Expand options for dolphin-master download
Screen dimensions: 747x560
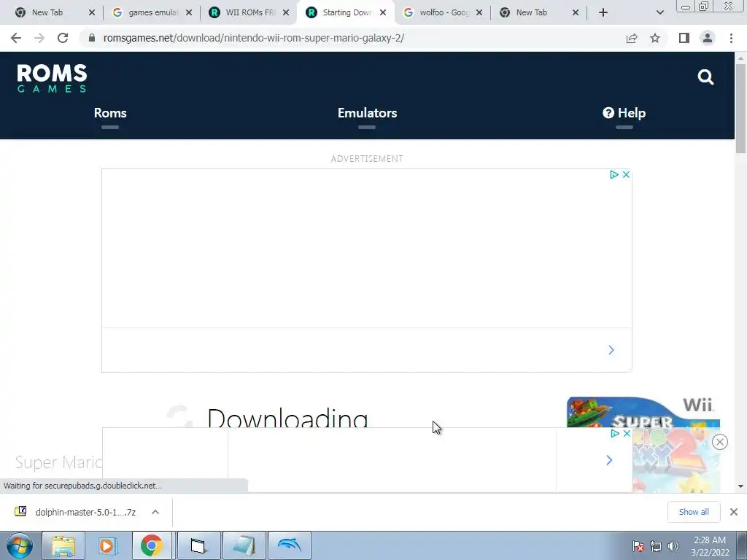click(x=155, y=512)
